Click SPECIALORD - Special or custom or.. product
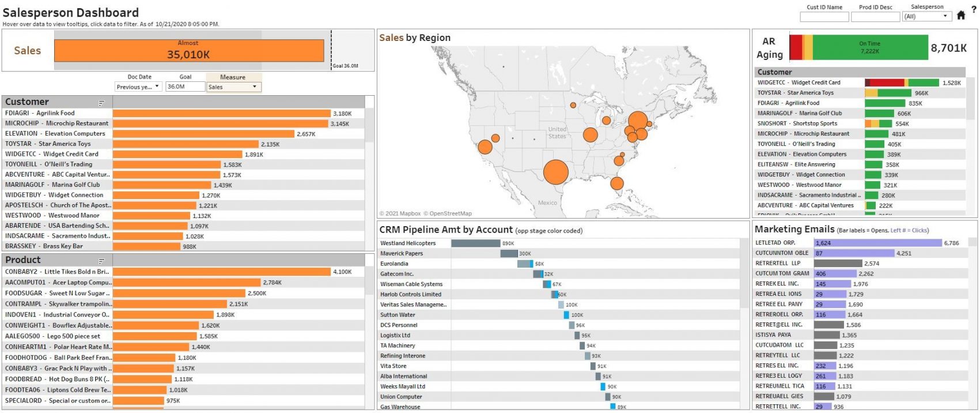 [183, 401]
